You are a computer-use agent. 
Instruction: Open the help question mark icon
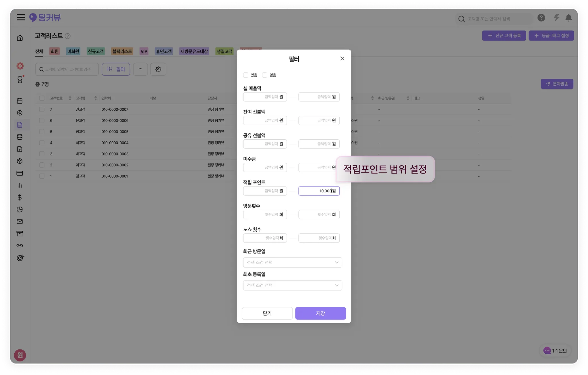pos(541,18)
